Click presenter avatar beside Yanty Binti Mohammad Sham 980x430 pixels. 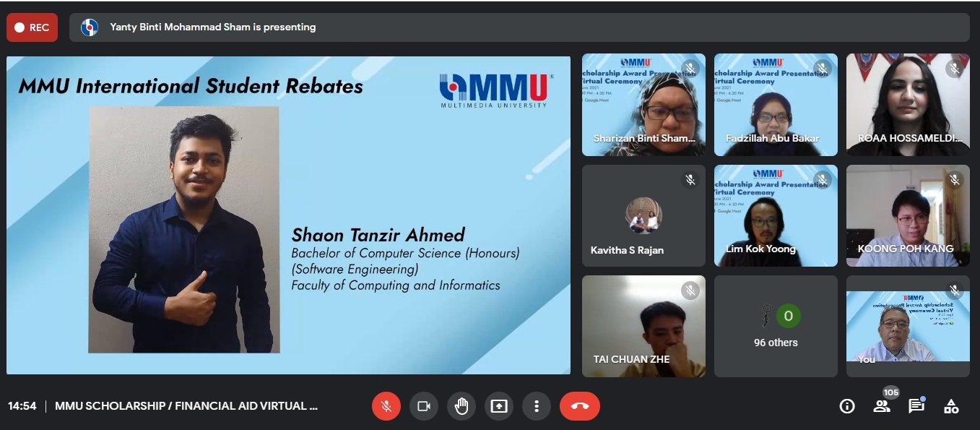pyautogui.click(x=90, y=27)
